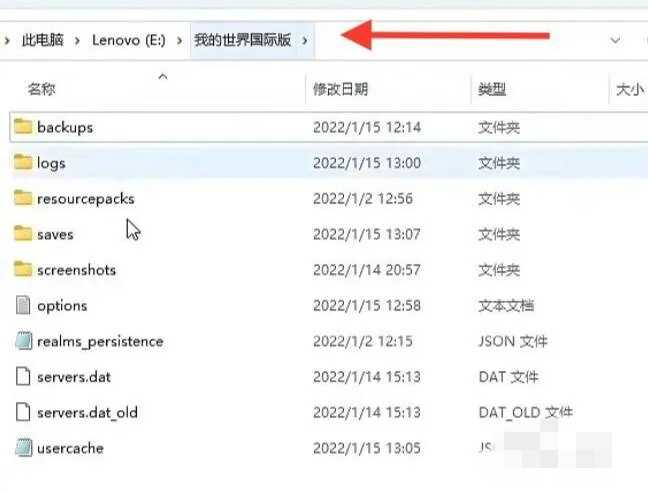The width and height of the screenshot is (648, 492).
Task: Expand chevron after 此电脑 breadcrumb
Action: pos(77,40)
